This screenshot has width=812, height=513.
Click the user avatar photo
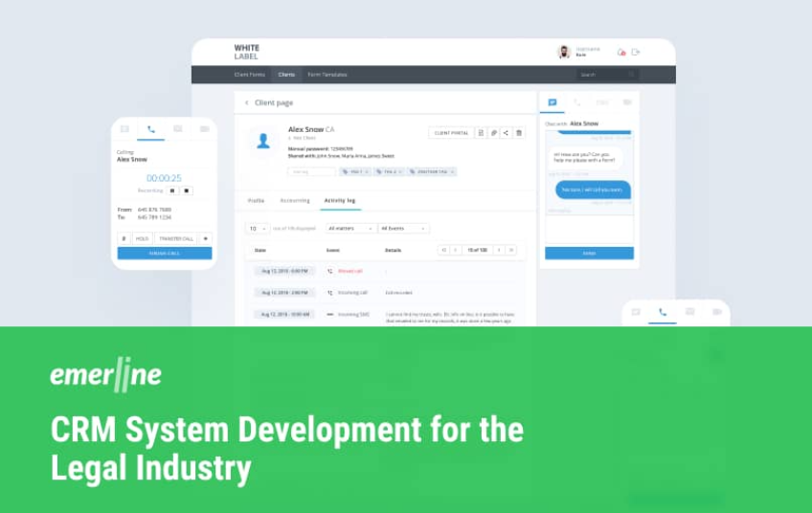(563, 52)
